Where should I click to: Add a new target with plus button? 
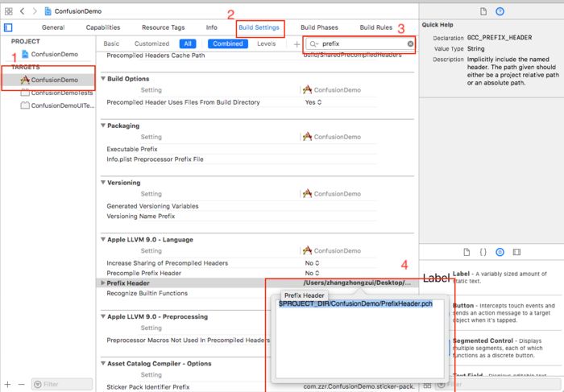point(7,384)
